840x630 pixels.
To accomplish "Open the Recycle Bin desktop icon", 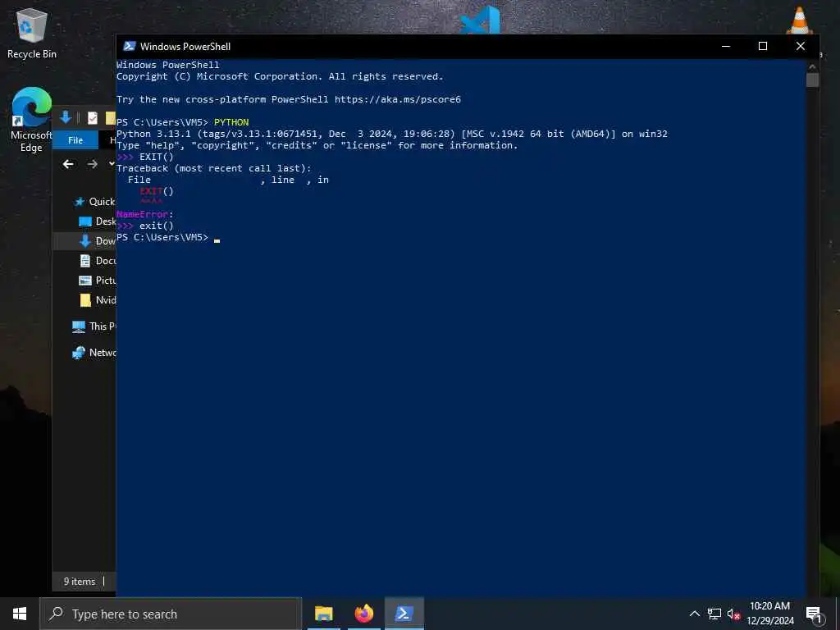I will pos(32,33).
